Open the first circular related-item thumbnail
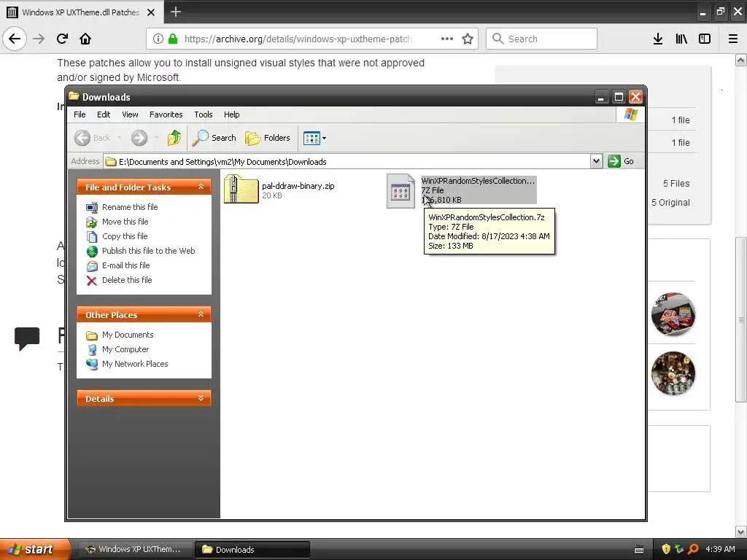747x560 pixels. coord(673,315)
